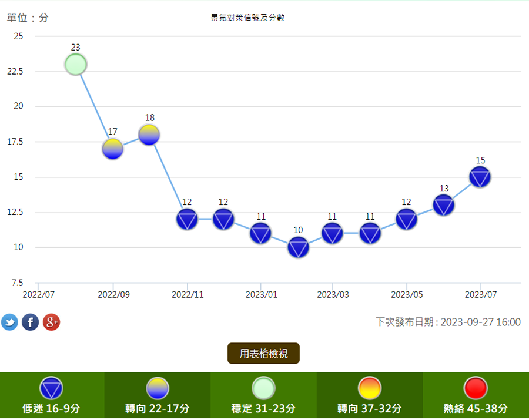
Task: Share chart via Facebook icon
Action: coord(31,322)
